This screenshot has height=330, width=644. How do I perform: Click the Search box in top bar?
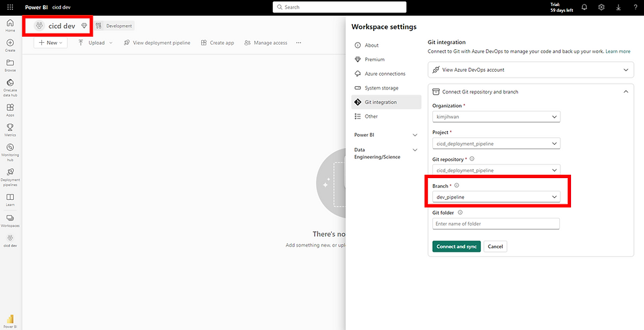(339, 7)
